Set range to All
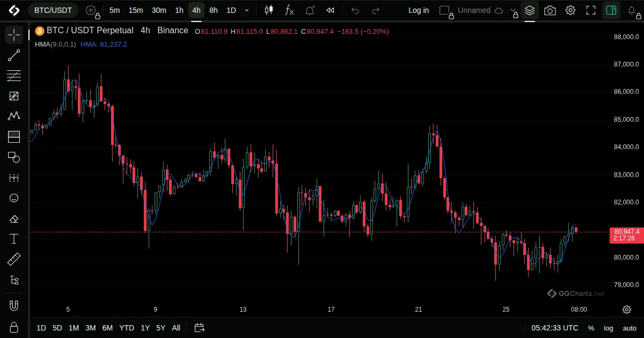The width and height of the screenshot is (644, 338). pos(176,328)
